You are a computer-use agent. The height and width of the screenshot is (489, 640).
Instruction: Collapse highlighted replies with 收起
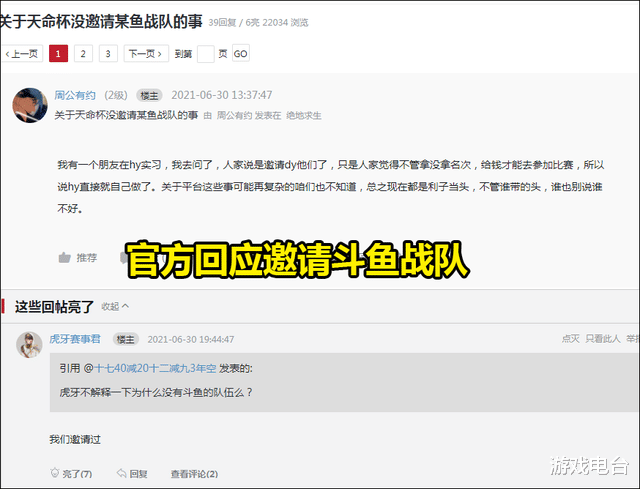[115, 306]
